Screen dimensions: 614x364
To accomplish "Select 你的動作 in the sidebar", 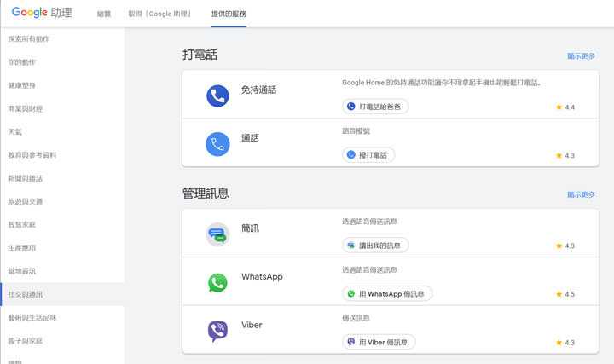I will (21, 62).
